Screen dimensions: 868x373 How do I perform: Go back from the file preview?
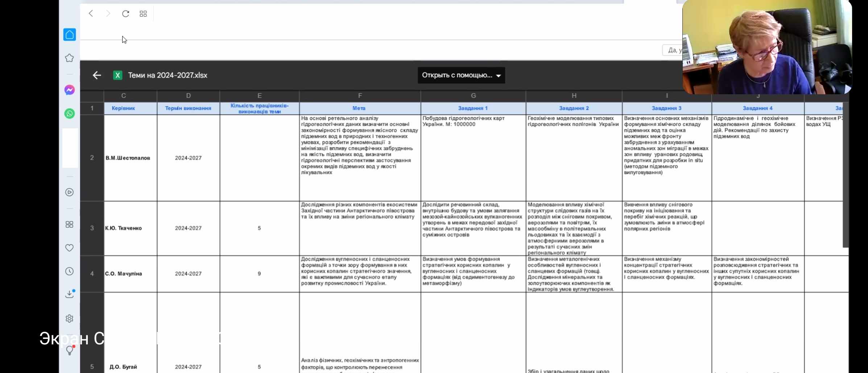[97, 75]
